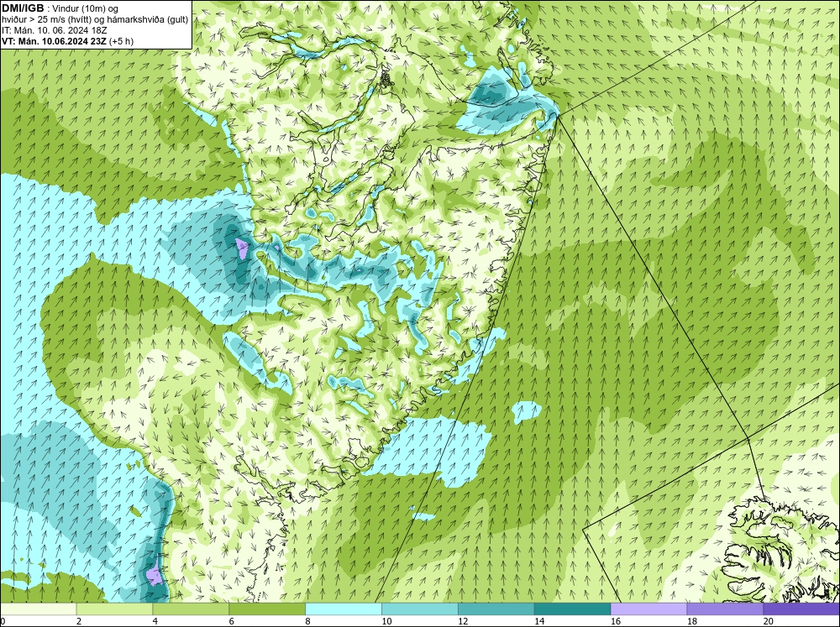
Task: Select the 12–14 m/s teal legend swatch
Action: coord(496,609)
